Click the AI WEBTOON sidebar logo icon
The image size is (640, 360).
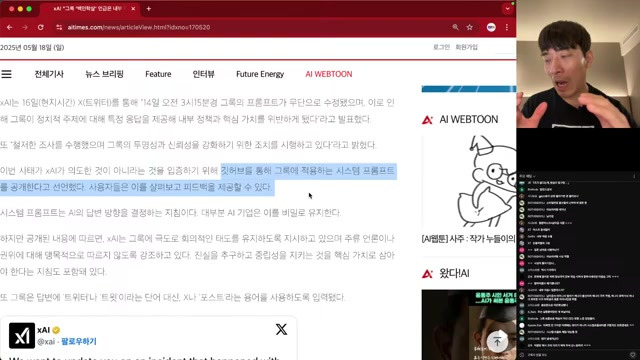(x=427, y=120)
